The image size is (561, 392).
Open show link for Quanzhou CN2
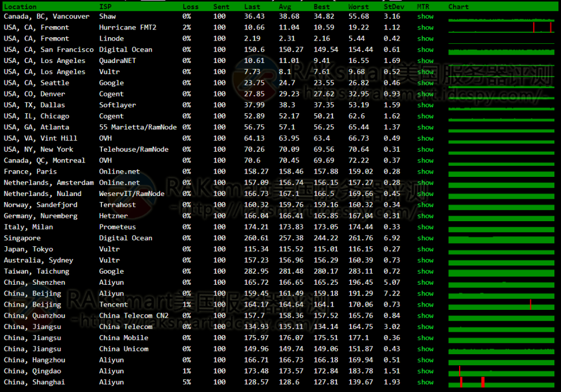click(x=425, y=316)
